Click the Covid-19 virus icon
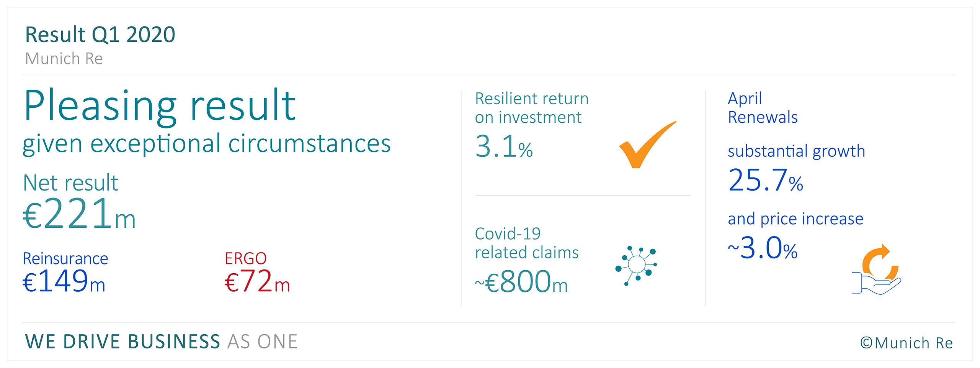Screen dimensions: 980x368 pos(636,264)
